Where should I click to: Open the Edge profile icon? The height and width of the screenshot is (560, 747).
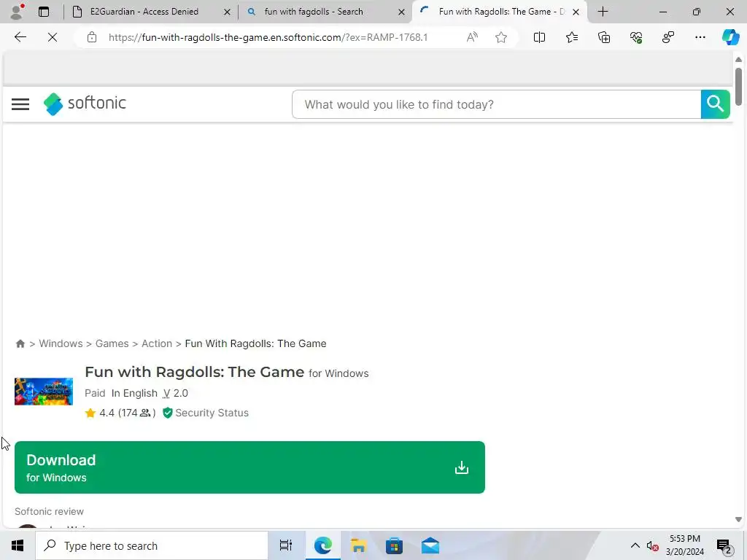coord(18,12)
